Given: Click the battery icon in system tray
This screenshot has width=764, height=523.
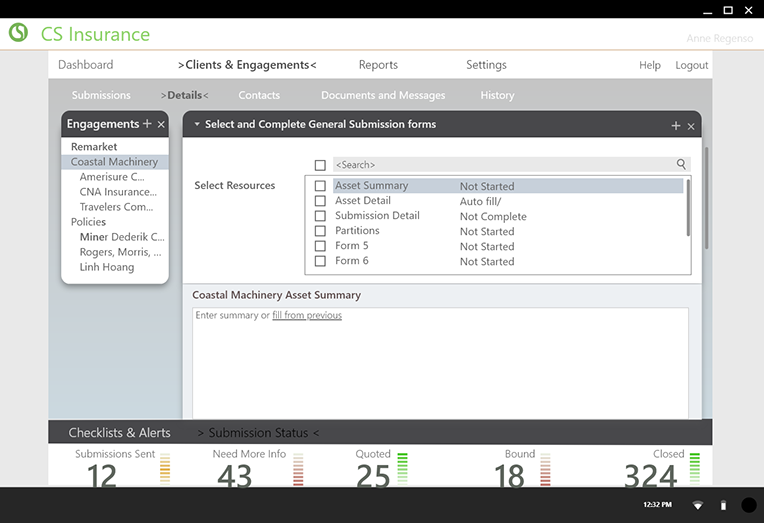Looking at the screenshot, I should click(x=723, y=505).
